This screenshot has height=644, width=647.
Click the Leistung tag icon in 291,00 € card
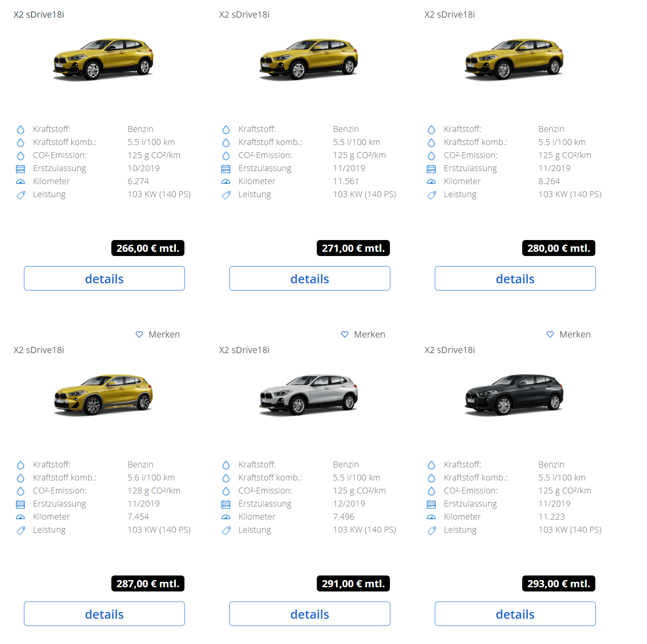coord(226,531)
